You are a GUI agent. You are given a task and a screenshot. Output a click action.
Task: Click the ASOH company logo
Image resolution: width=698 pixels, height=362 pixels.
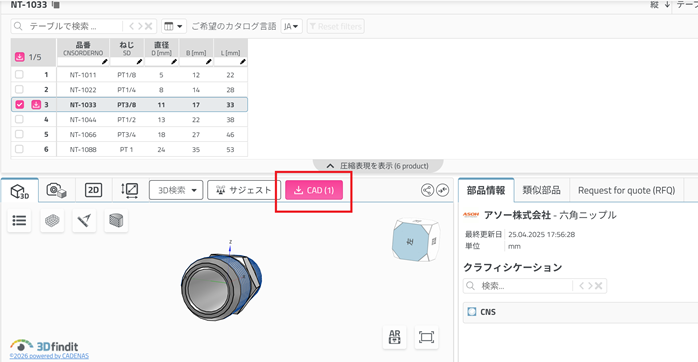click(x=471, y=215)
